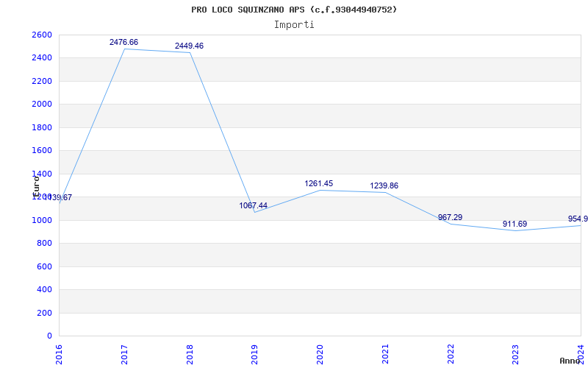Click the 1600 y-axis value
This screenshot has height=368, width=588.
coord(42,151)
